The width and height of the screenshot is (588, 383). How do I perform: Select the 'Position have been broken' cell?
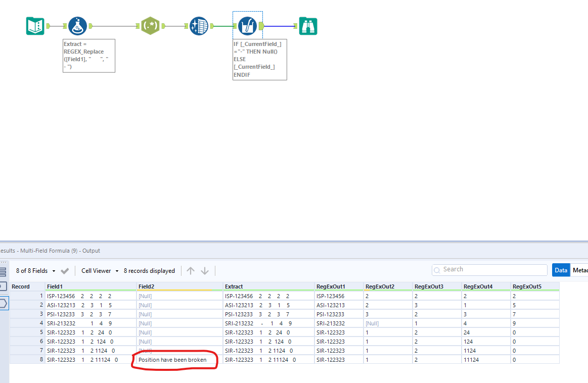point(172,360)
